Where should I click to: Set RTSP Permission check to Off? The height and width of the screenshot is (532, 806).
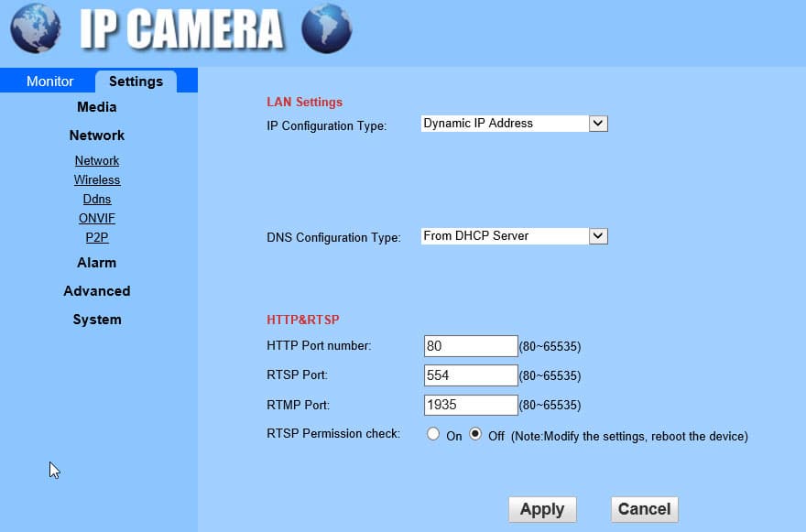(475, 434)
